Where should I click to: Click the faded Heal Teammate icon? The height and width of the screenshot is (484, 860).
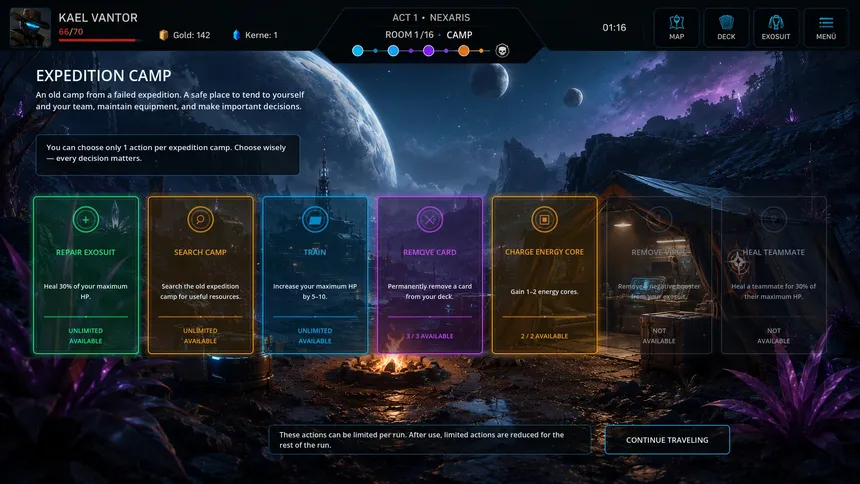773,220
